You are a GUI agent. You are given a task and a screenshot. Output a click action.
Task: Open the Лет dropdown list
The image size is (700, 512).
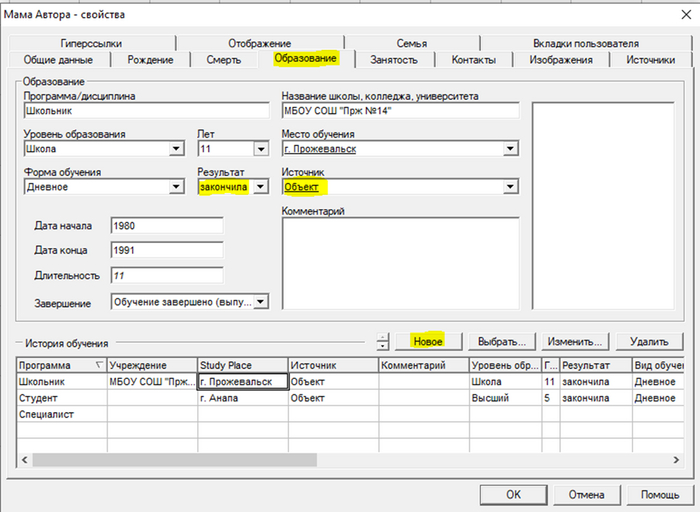261,150
